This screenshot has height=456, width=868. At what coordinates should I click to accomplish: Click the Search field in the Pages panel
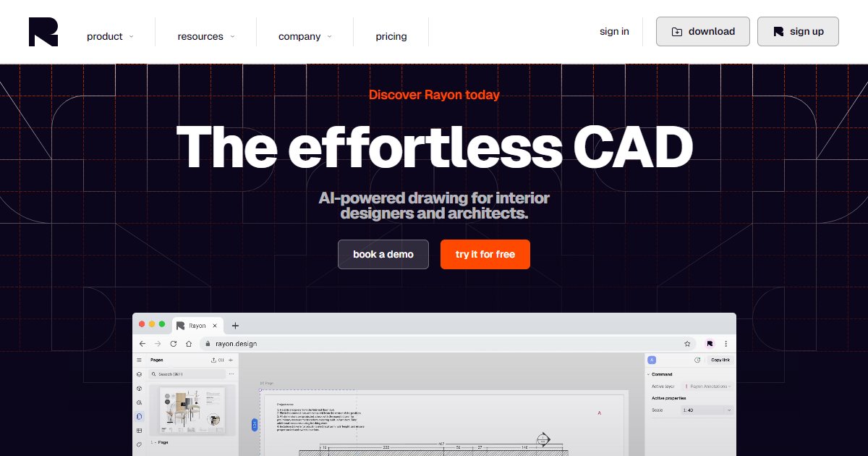point(187,374)
